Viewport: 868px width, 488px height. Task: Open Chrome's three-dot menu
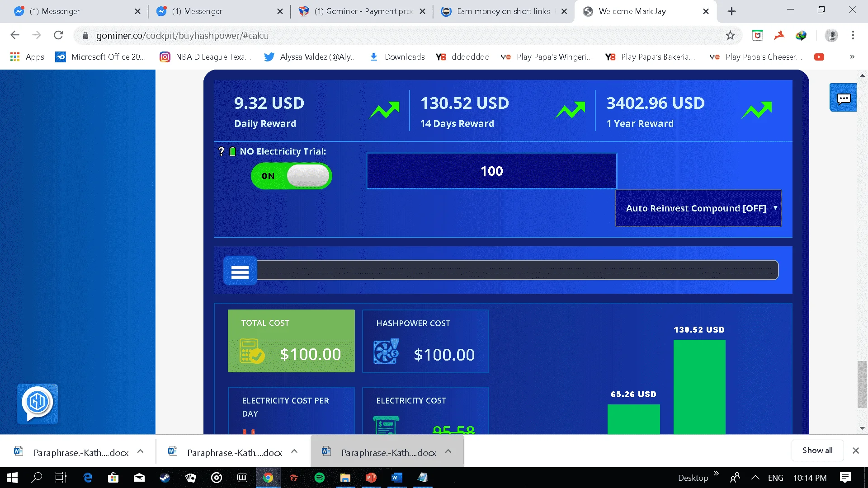(x=853, y=35)
